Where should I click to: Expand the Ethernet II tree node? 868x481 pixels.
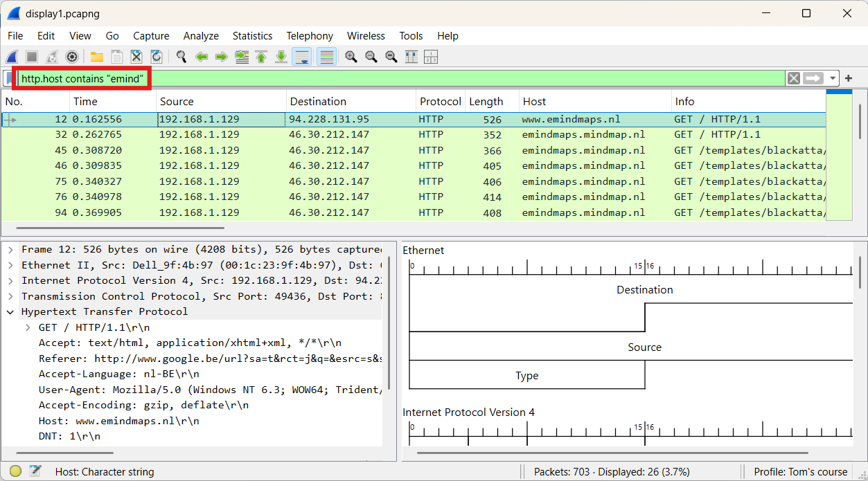click(x=10, y=265)
